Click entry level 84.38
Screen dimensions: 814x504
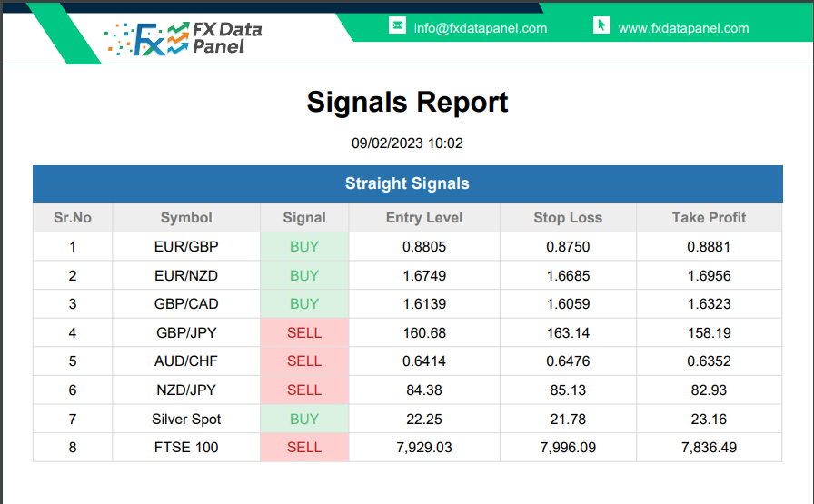424,390
